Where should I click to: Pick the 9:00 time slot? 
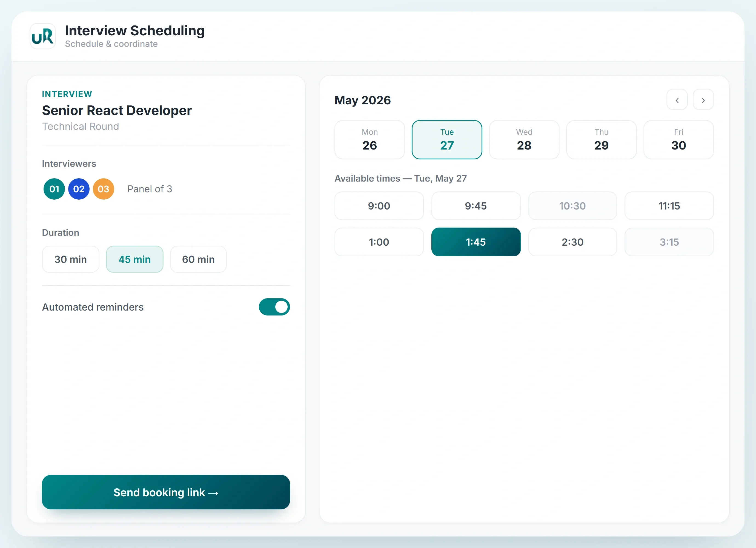coord(379,206)
